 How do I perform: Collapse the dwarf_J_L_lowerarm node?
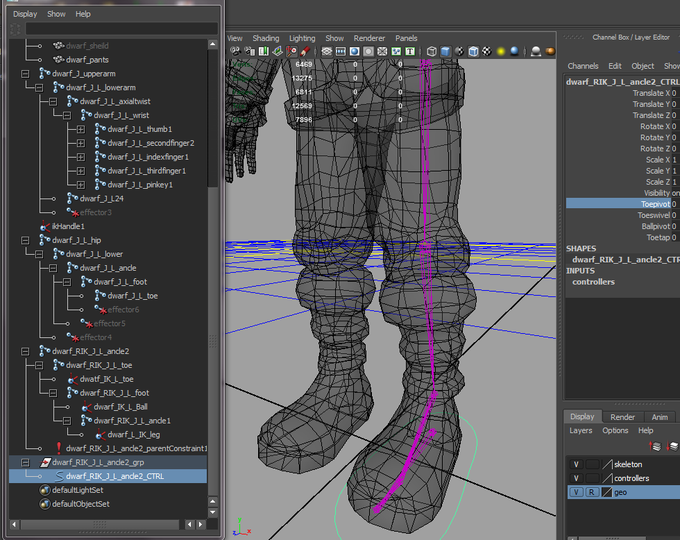tap(39, 88)
